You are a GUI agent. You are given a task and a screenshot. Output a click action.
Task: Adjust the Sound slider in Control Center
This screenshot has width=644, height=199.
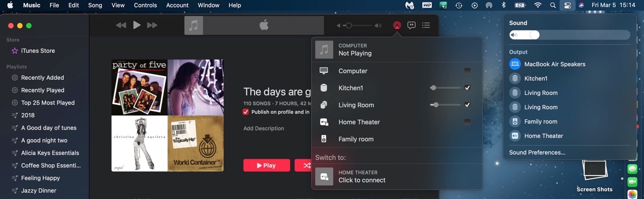point(570,35)
